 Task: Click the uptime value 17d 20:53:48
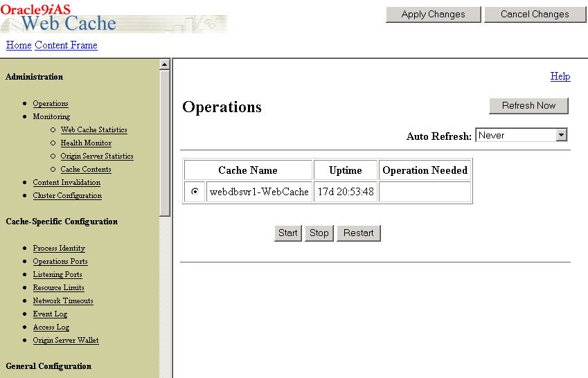[346, 192]
